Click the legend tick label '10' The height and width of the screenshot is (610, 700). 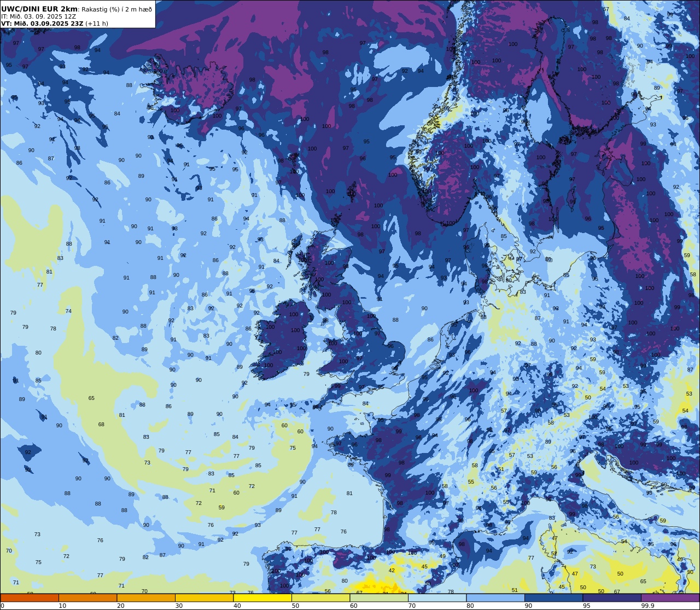62,606
